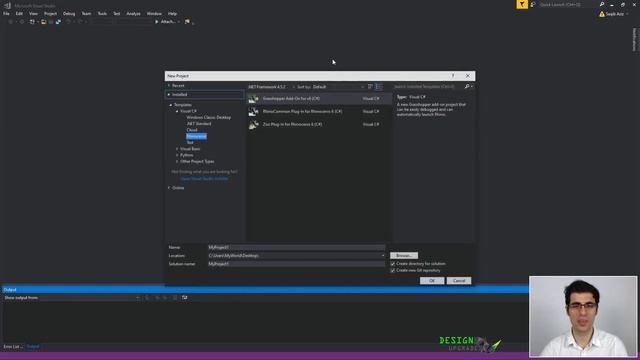This screenshot has height=360, width=640.
Task: Select RhinoCommon Plug-In template icon
Action: 253,111
